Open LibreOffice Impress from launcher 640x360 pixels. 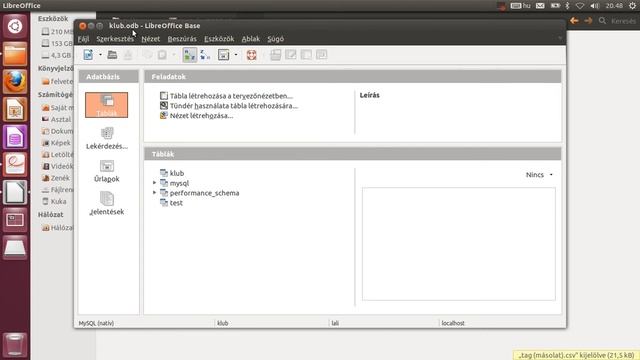pyautogui.click(x=15, y=109)
